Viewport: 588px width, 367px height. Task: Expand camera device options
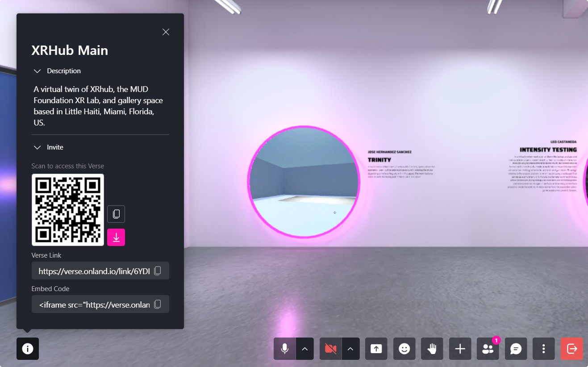point(351,349)
